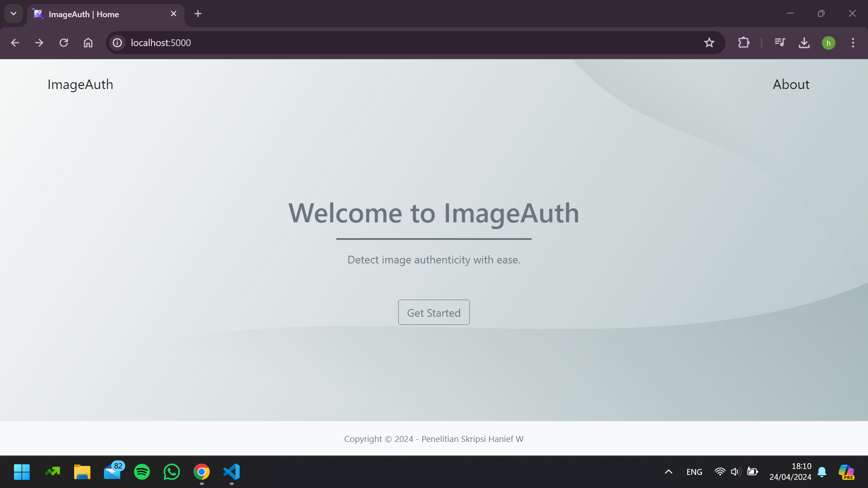This screenshot has height=488, width=868.
Task: Open Chrome three-dot menu
Action: pyautogui.click(x=853, y=42)
